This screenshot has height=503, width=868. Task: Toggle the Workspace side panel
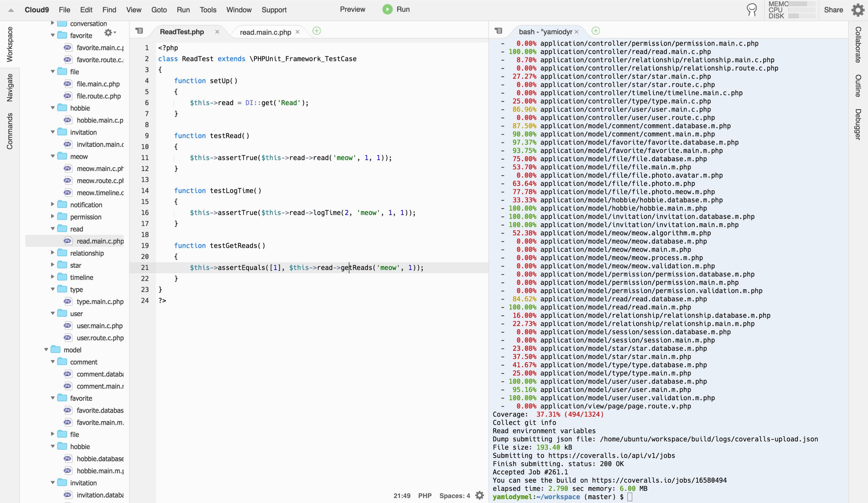point(9,44)
